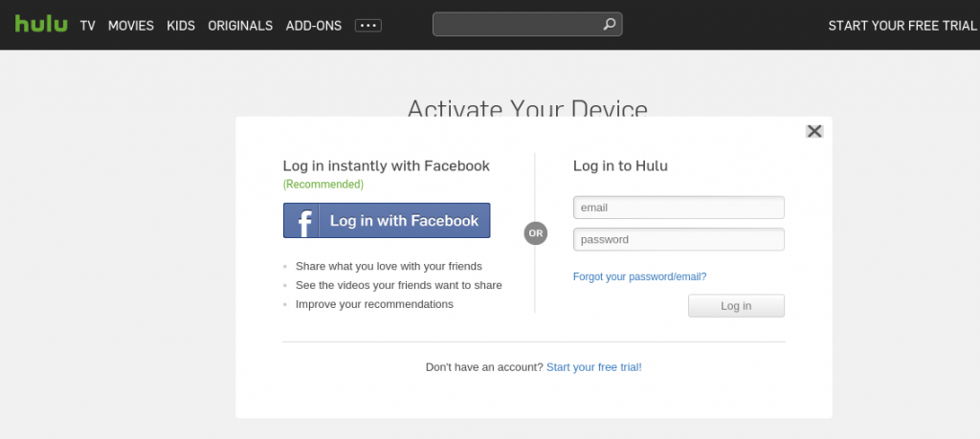
Task: Close the login dialog with the X
Action: [814, 131]
